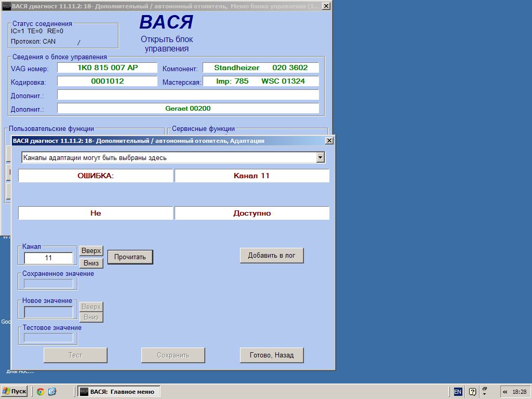Click disabled Вверх beside Новое значение

tap(91, 307)
